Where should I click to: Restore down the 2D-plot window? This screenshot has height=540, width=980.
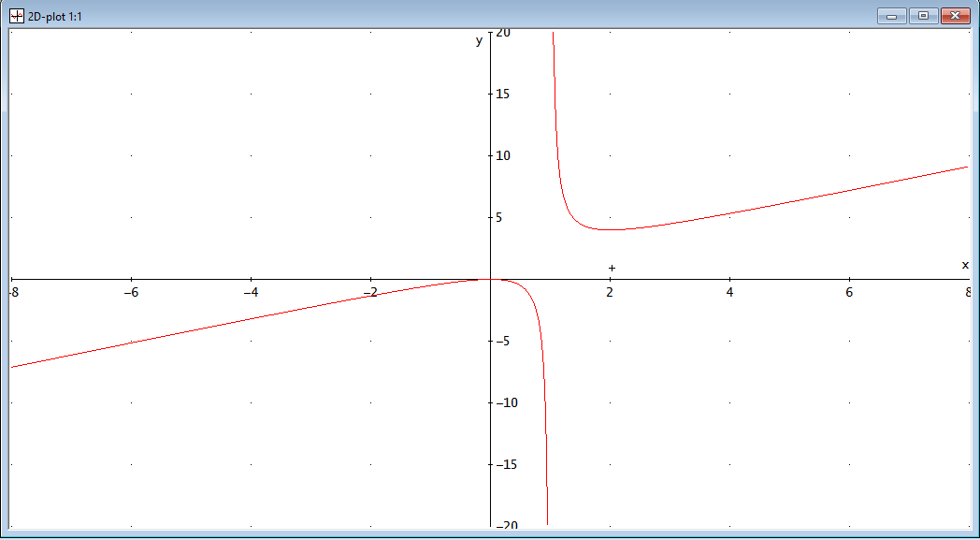[923, 16]
